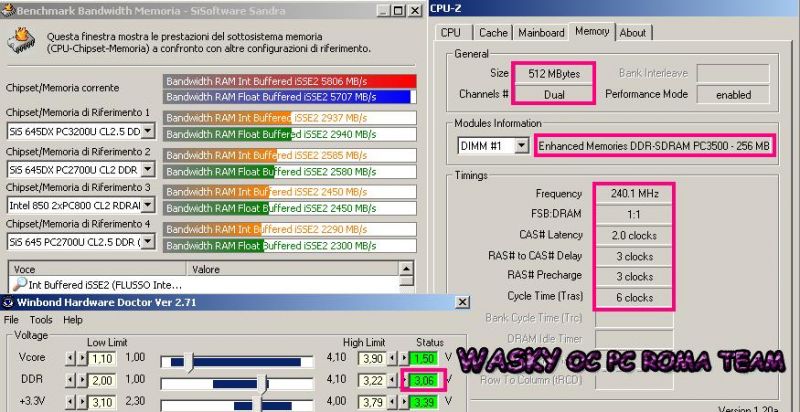Click Cycle Time 6 clocks value
Viewport: 800px width, 412px height.
coord(634,297)
